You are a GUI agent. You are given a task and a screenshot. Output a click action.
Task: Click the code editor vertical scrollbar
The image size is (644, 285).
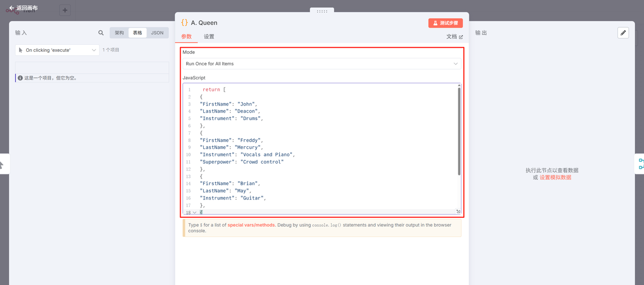click(x=459, y=131)
